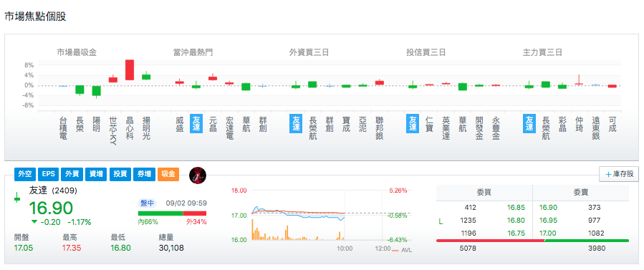Click total ask volume 3980
The height and width of the screenshot is (270, 644).
[596, 249]
